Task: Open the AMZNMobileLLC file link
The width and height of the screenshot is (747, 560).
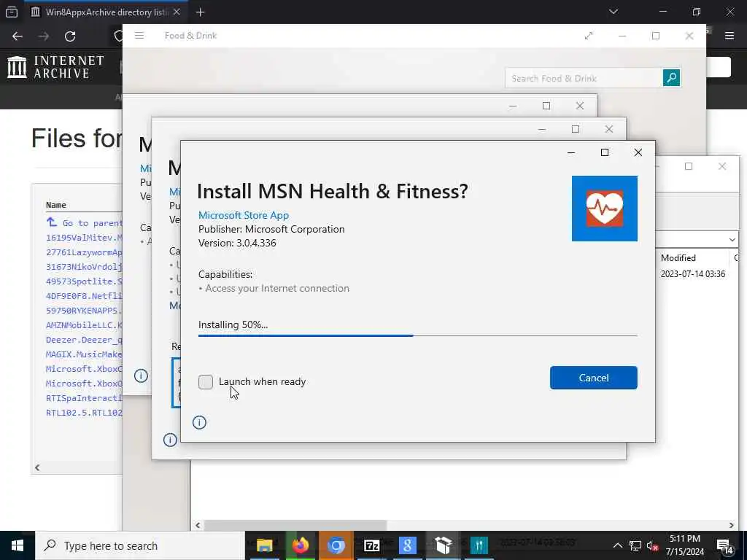Action: coord(84,325)
